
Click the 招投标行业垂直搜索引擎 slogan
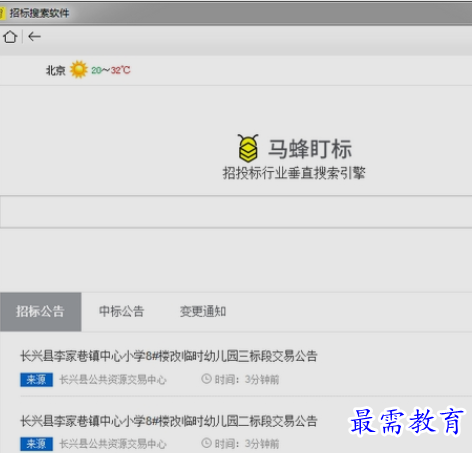click(x=294, y=173)
